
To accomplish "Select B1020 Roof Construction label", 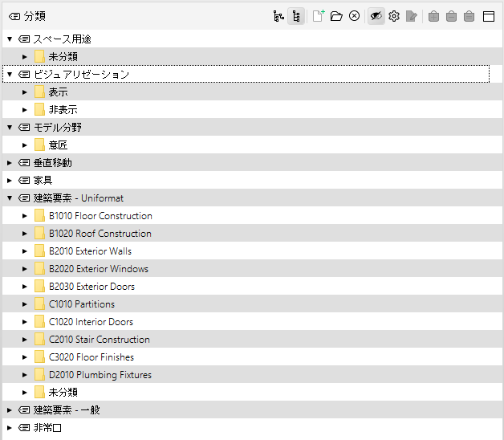I will (100, 234).
